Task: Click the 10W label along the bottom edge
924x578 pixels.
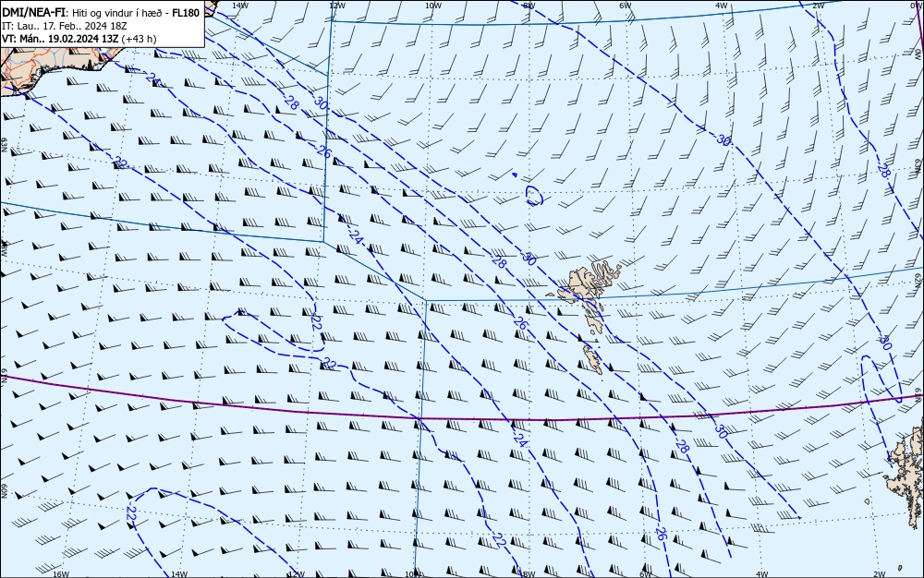Action: (x=413, y=574)
